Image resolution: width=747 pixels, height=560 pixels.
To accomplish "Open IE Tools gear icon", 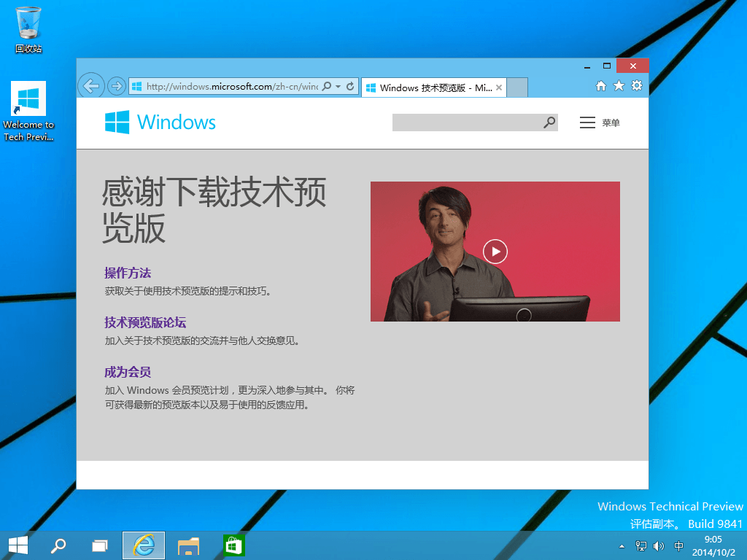I will (637, 86).
